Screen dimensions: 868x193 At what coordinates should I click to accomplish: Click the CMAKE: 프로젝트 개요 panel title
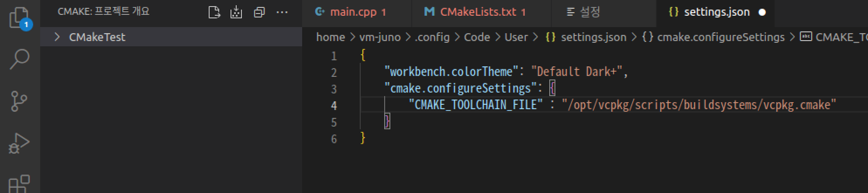[103, 11]
